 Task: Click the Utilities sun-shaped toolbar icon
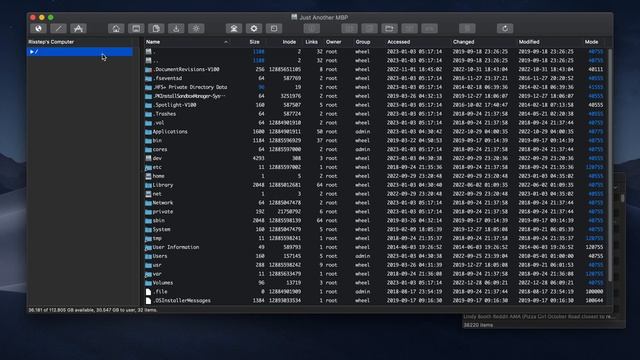196,28
